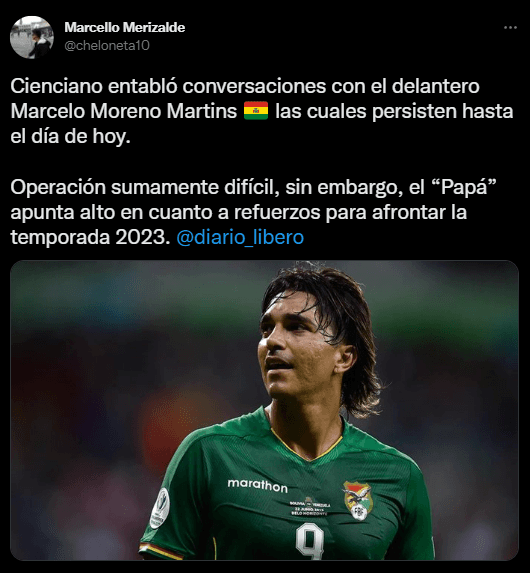Click Marcello Merizalde's round profile avatar
Viewport: 530px width, 573px height.
(32, 37)
